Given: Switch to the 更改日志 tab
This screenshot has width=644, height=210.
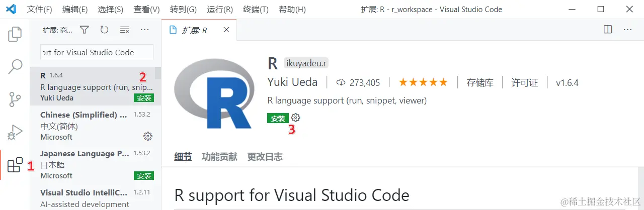Looking at the screenshot, I should [x=265, y=157].
